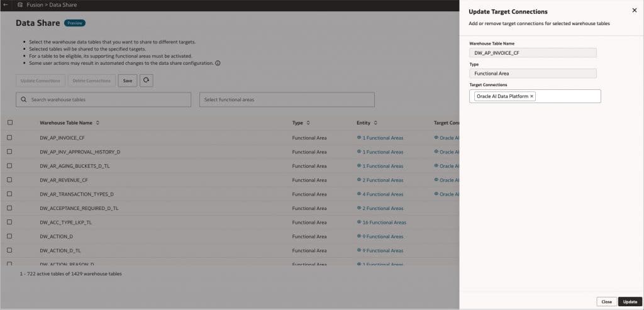This screenshot has height=310, width=644.
Task: Click the Preview badge next to Data Share
Action: tap(75, 23)
